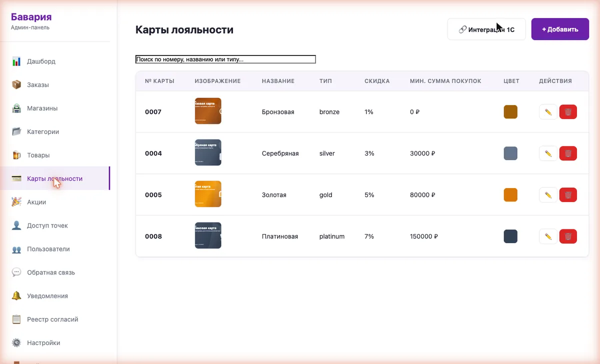This screenshot has height=364, width=600.
Task: Open the Платиновая card image thumbnail
Action: tap(208, 235)
